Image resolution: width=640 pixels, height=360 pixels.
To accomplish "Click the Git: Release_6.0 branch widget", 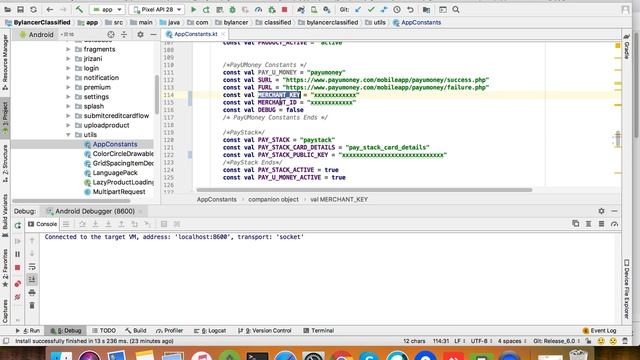I will pyautogui.click(x=557, y=341).
